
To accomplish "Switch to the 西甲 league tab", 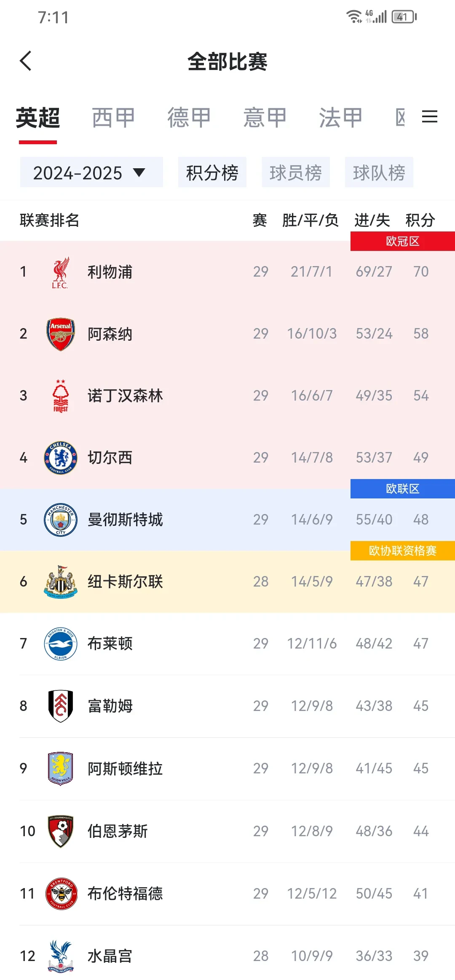I will (113, 118).
